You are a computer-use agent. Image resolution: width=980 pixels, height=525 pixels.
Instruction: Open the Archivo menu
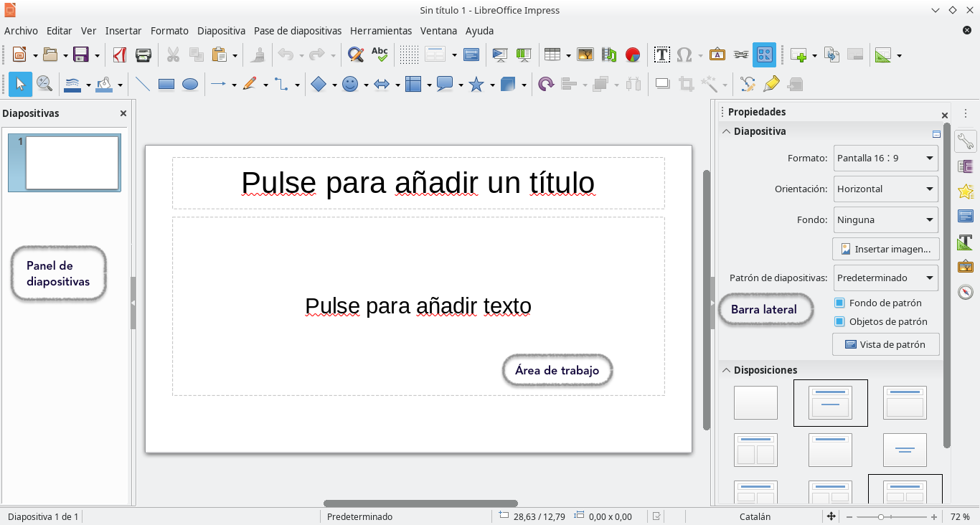21,31
